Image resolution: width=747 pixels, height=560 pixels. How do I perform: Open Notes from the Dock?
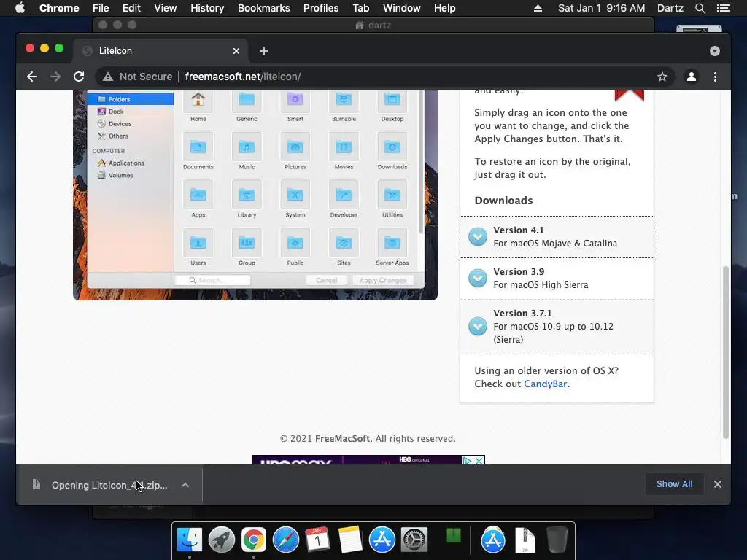tap(350, 540)
